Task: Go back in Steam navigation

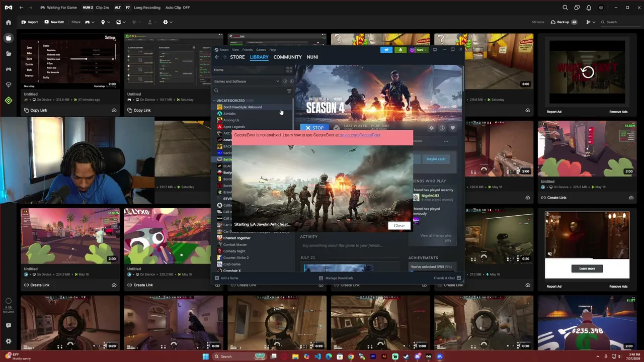Action: pyautogui.click(x=217, y=57)
